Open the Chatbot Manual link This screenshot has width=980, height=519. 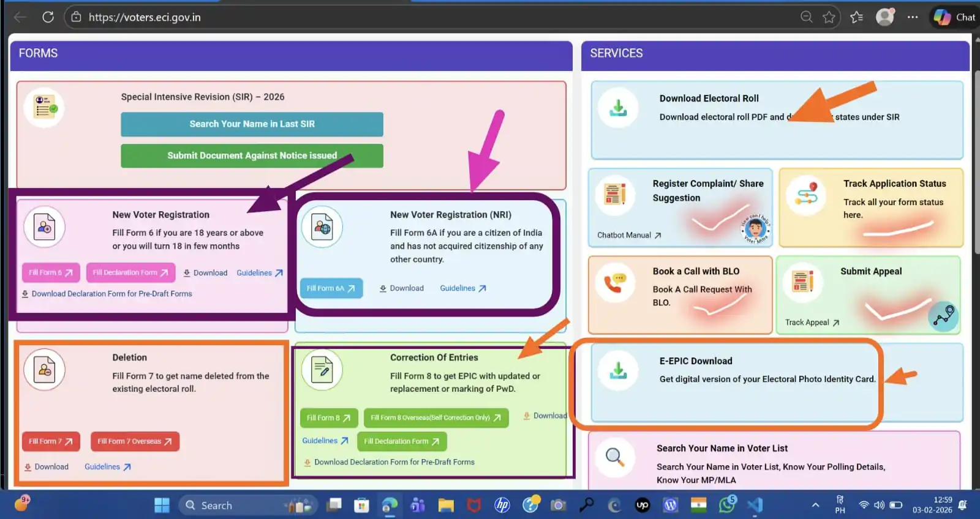tap(628, 235)
